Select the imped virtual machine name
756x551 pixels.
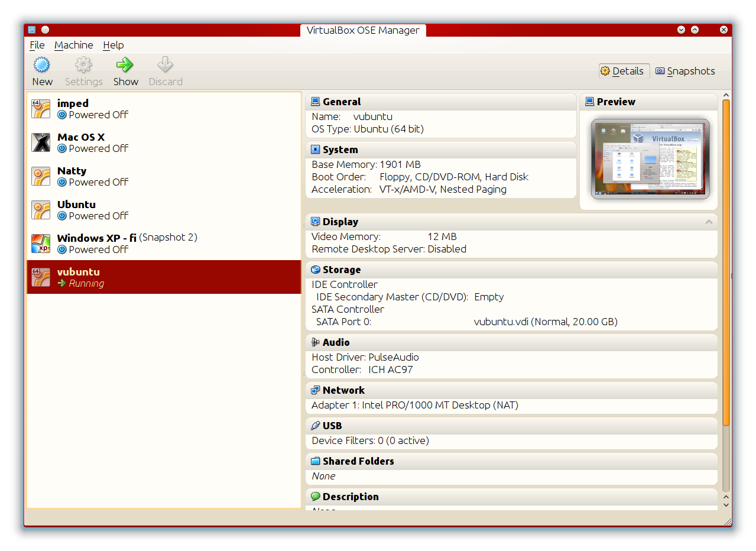tap(73, 103)
